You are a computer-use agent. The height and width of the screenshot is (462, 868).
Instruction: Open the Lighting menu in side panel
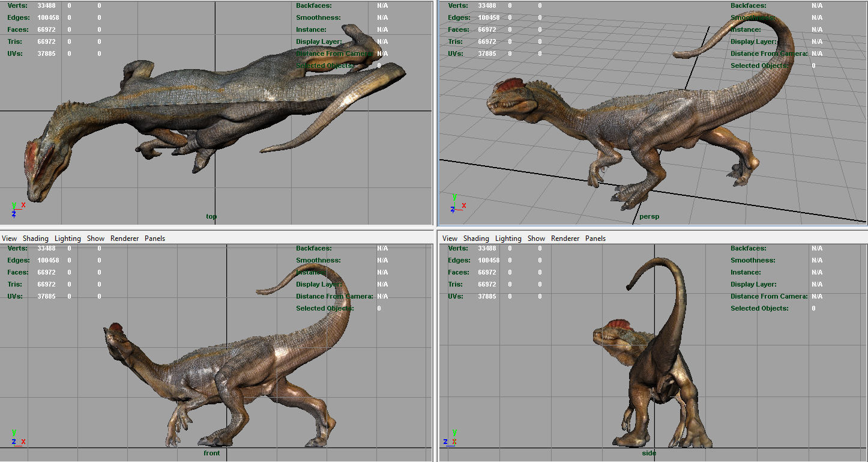[x=508, y=239]
